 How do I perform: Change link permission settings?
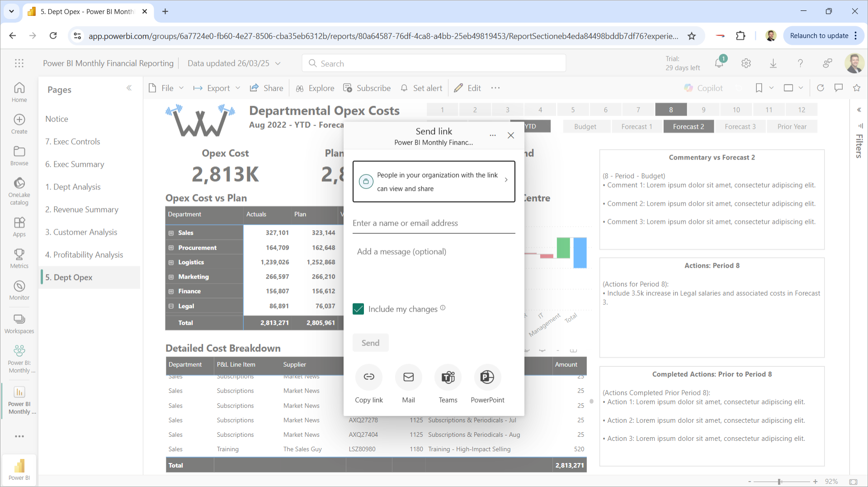click(x=434, y=181)
